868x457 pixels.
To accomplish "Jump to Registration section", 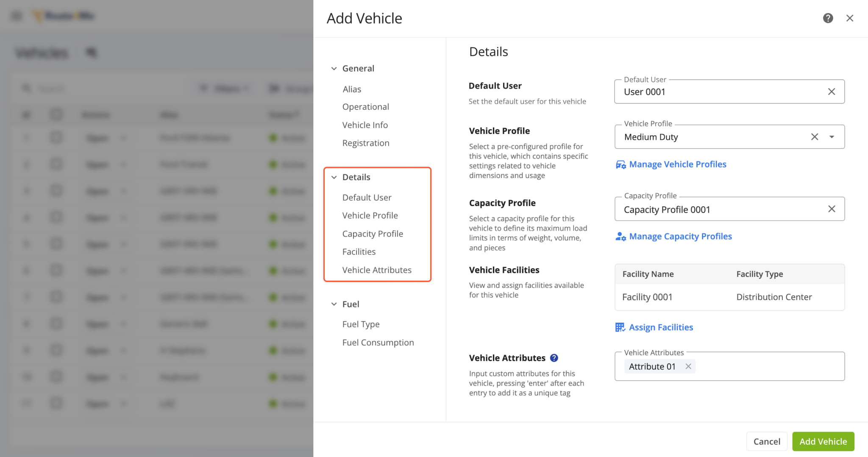I will 365,143.
